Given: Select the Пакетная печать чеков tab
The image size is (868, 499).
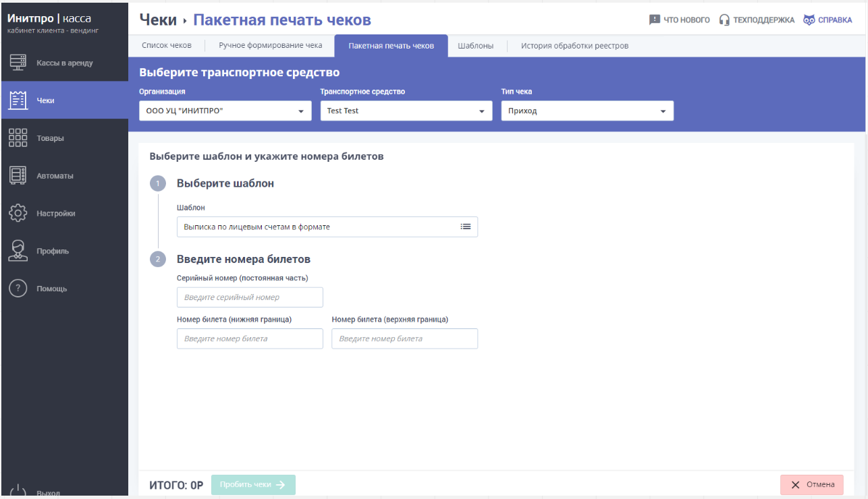Looking at the screenshot, I should pos(391,46).
